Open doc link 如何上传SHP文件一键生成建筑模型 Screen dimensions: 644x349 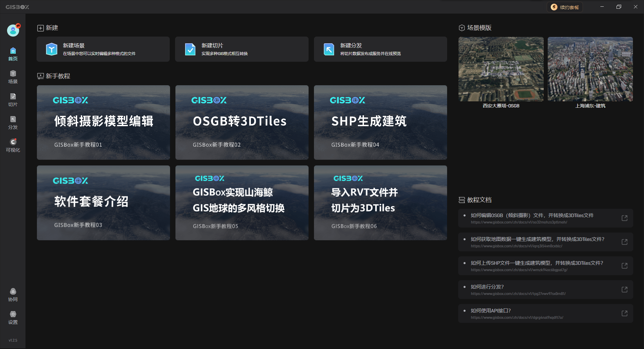(546, 266)
